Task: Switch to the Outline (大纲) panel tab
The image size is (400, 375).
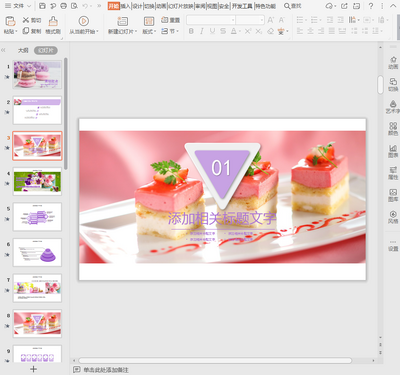Action: pos(23,50)
